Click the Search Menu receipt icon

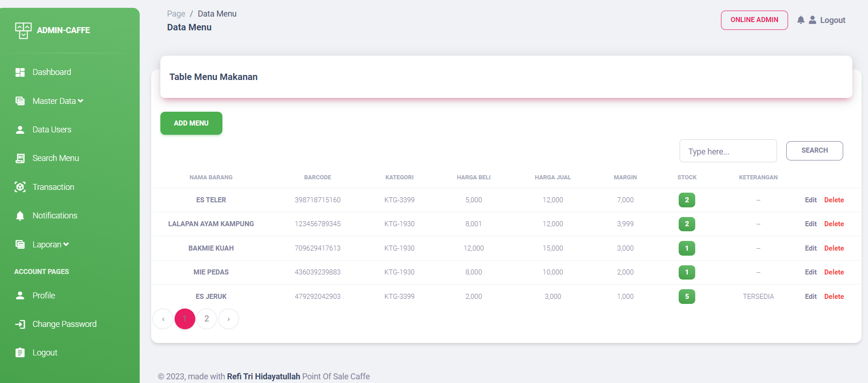tap(20, 158)
